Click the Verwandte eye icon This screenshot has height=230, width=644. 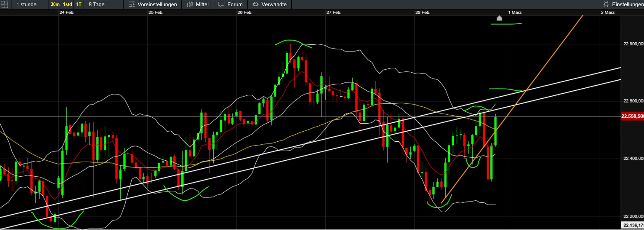click(256, 5)
